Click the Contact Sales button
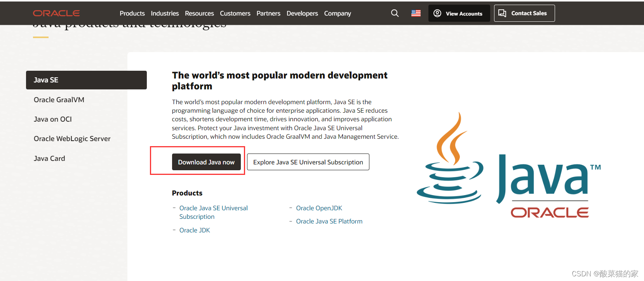This screenshot has width=644, height=281. coord(524,13)
